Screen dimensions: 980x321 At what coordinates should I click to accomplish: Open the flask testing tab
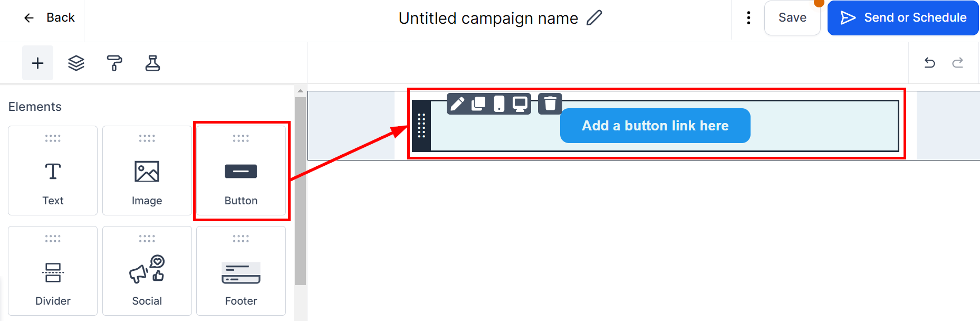pyautogui.click(x=152, y=63)
